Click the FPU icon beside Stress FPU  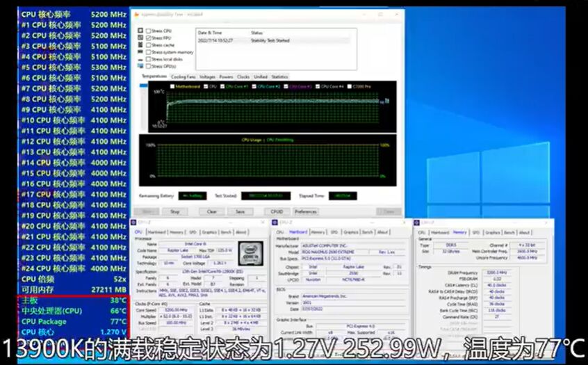click(x=140, y=38)
